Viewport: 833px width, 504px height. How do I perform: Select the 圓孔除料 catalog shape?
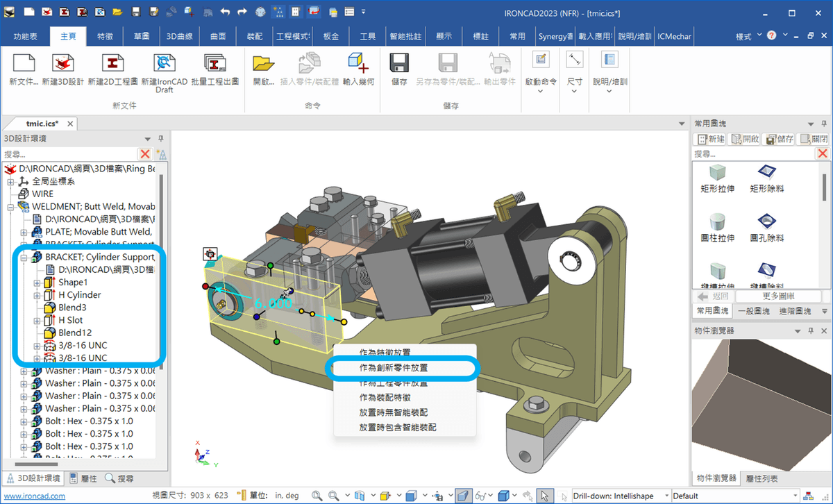(766, 222)
